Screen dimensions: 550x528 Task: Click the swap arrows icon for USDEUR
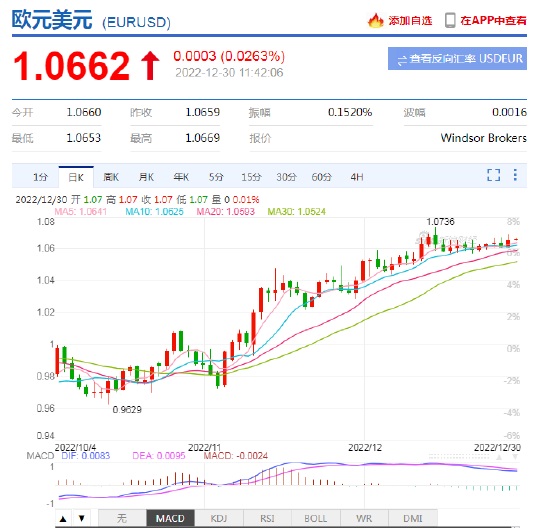[x=402, y=60]
